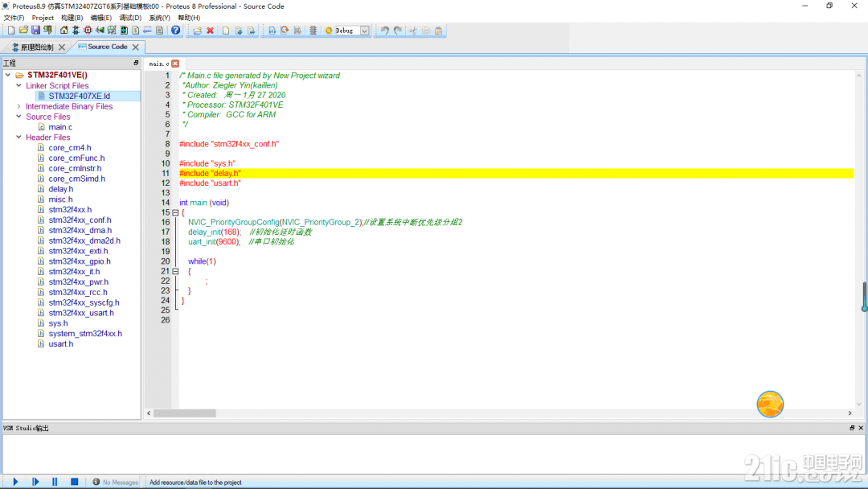Stop the simulation
The height and width of the screenshot is (489, 868).
(74, 482)
